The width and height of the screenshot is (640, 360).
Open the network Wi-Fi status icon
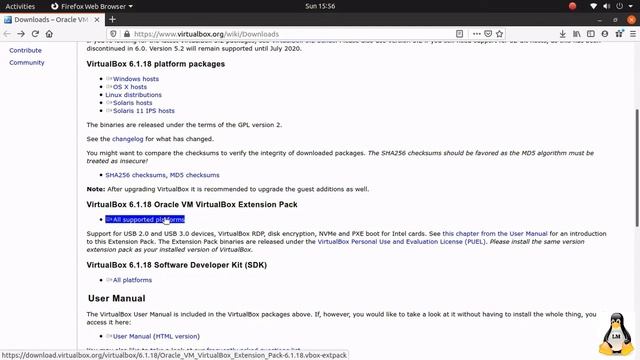coord(593,6)
